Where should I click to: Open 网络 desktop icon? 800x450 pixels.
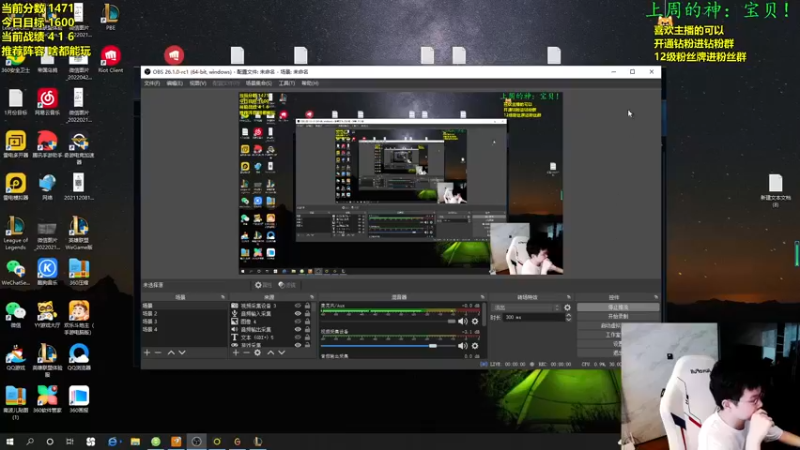click(x=47, y=187)
